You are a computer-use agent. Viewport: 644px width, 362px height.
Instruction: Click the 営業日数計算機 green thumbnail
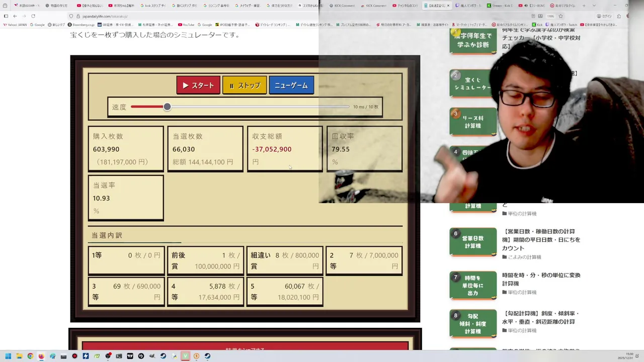tap(473, 241)
